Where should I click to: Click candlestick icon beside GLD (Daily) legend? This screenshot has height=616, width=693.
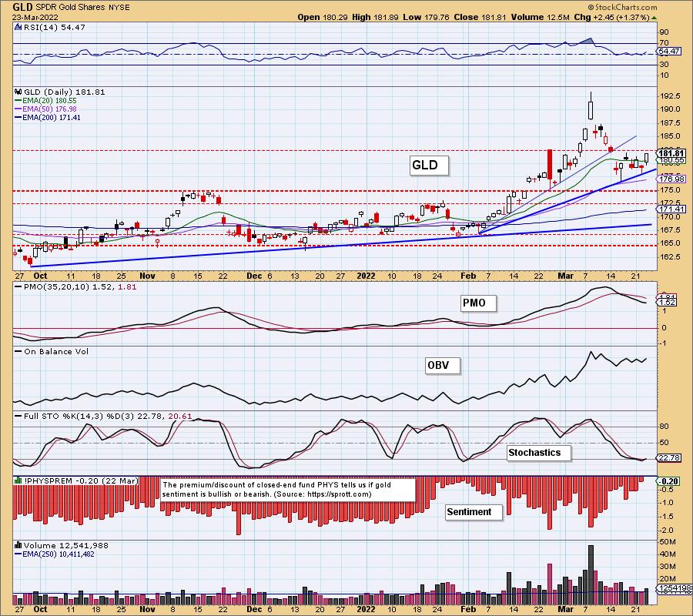18,92
